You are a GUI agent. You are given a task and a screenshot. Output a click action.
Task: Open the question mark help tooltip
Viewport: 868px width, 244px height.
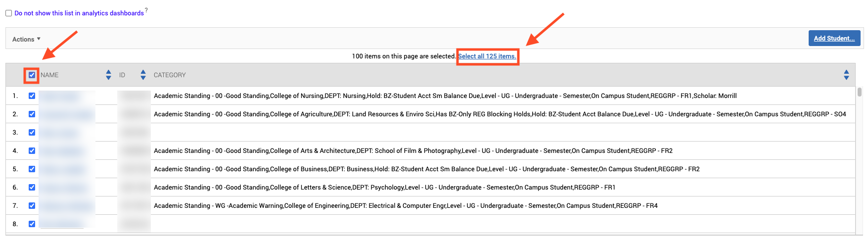point(146,10)
